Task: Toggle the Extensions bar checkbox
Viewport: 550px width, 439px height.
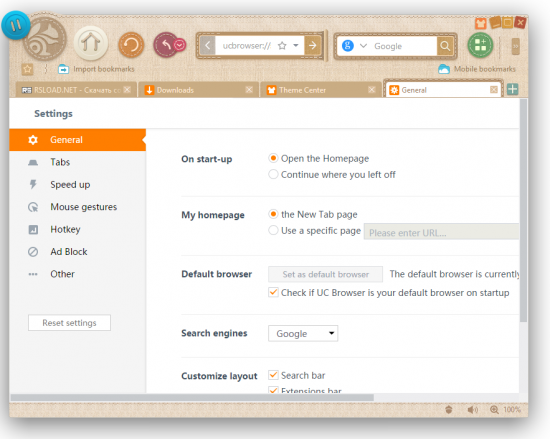Action: (x=273, y=390)
